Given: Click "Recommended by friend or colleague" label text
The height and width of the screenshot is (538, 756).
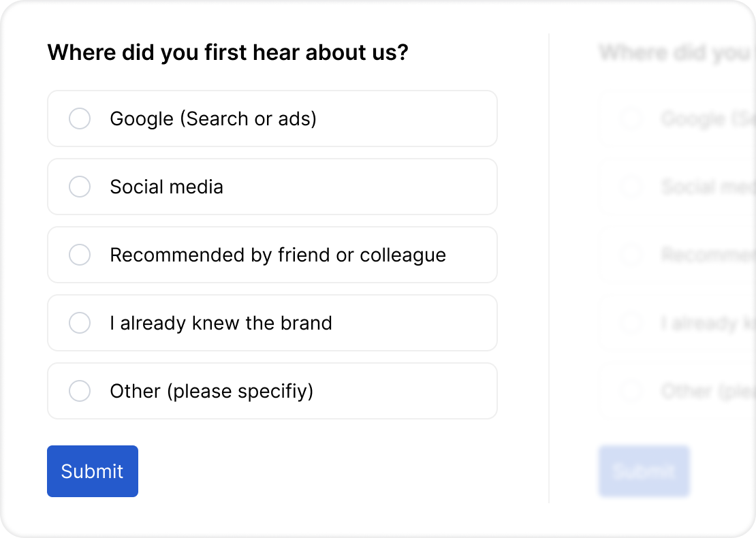Looking at the screenshot, I should [278, 255].
